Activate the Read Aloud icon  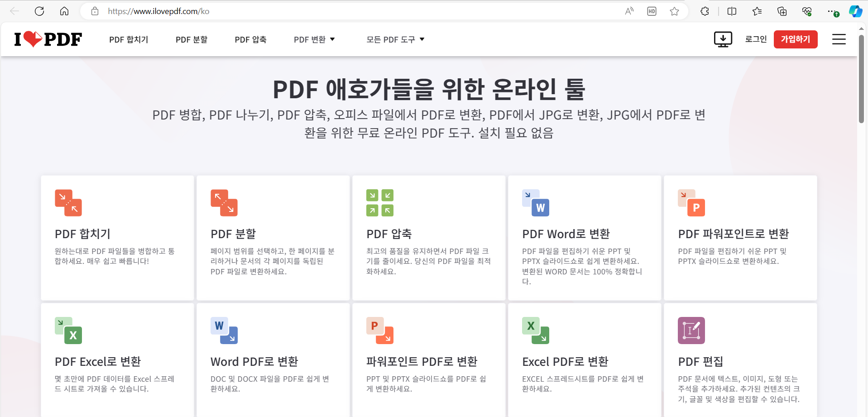point(629,11)
